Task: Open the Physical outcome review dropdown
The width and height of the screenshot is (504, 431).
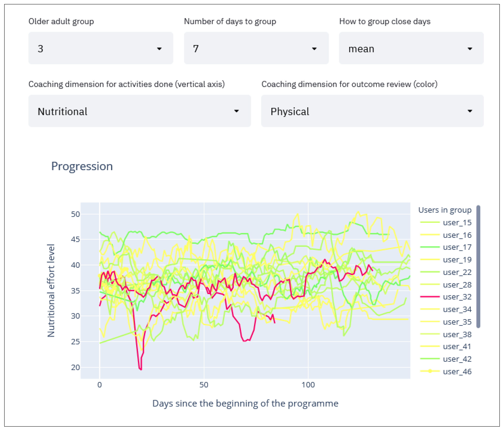Action: tap(372, 111)
